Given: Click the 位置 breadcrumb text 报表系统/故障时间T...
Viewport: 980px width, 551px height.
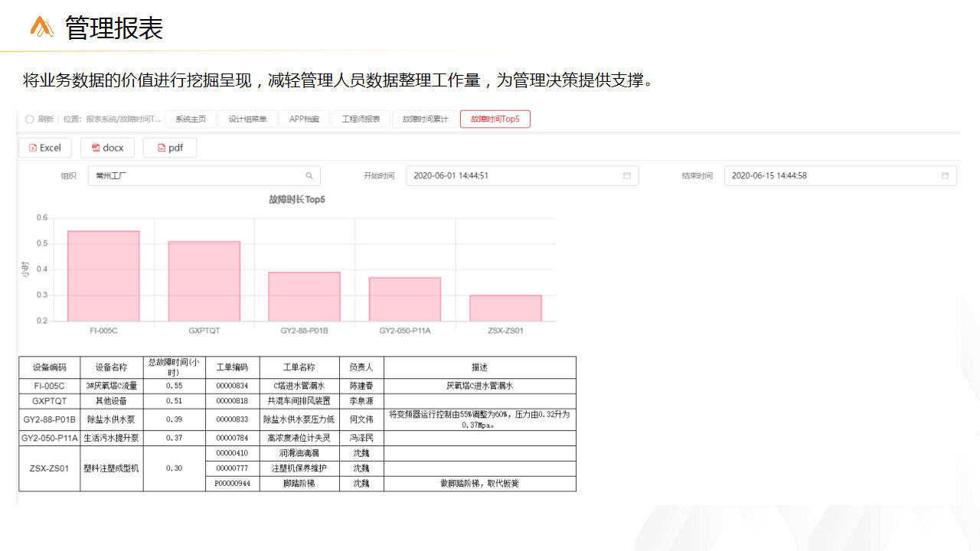Looking at the screenshot, I should click(123, 119).
